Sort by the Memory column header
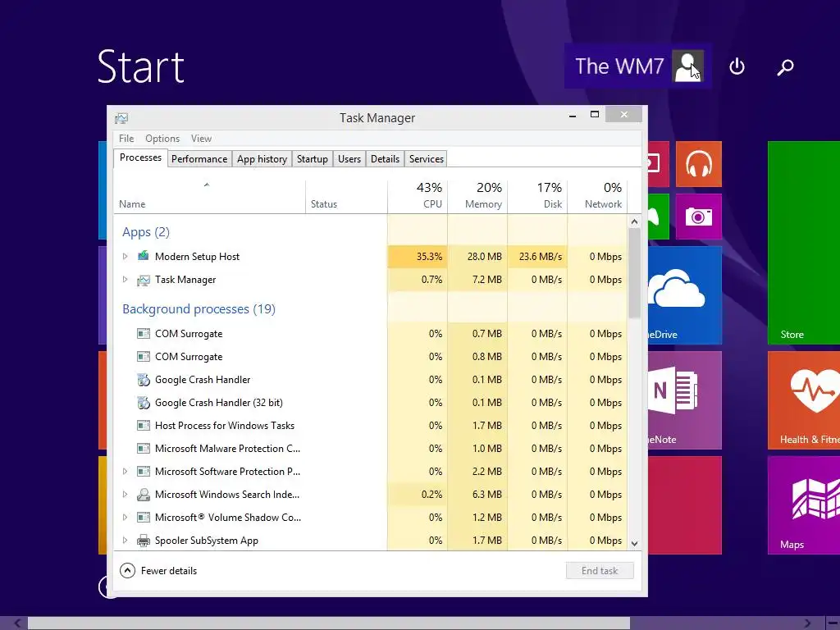840x630 pixels. pos(477,195)
